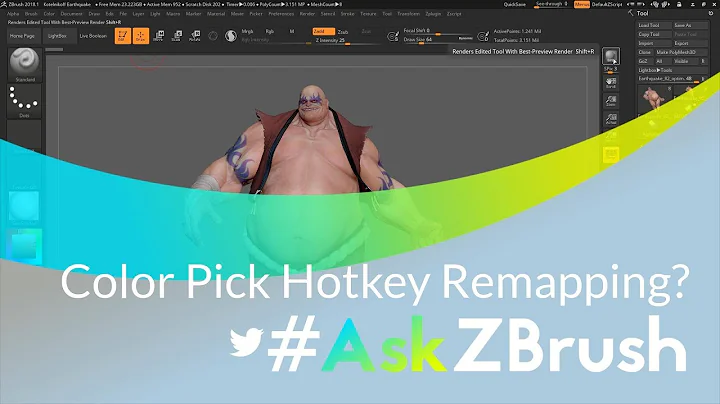Click the ZBrush logo icon
The image size is (720, 404).
(4, 4)
